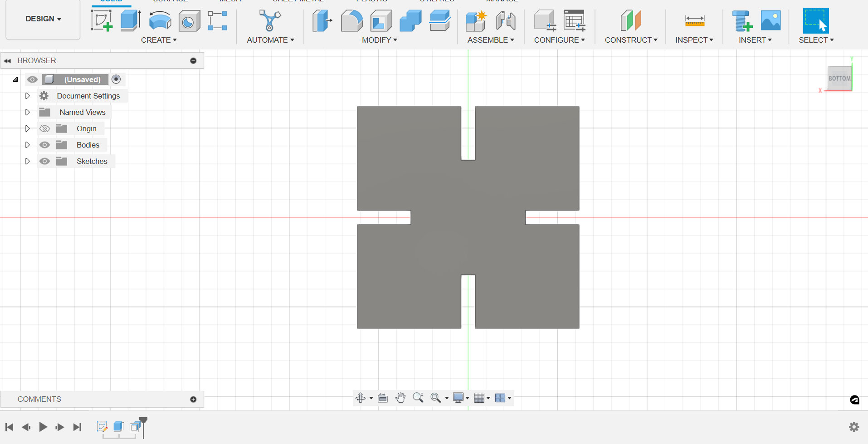Open the Insert Derive icon
868x444 pixels.
pos(742,20)
